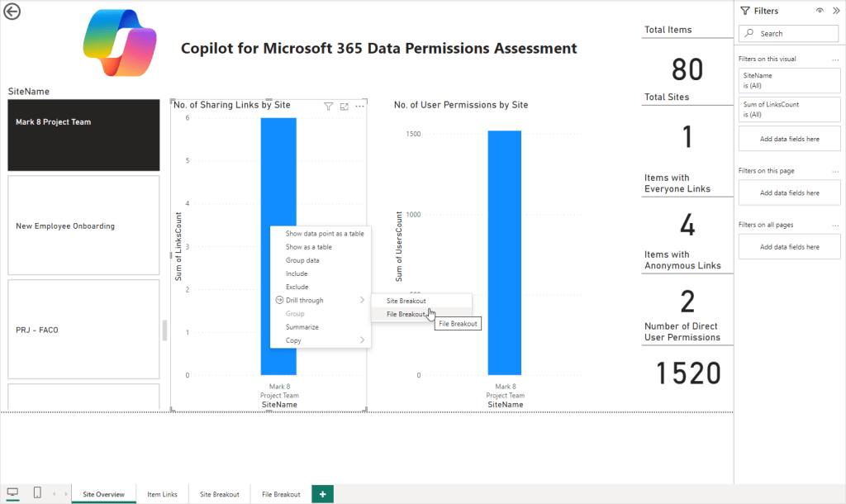
Task: Switch to desktop layout view icon
Action: pos(12,493)
